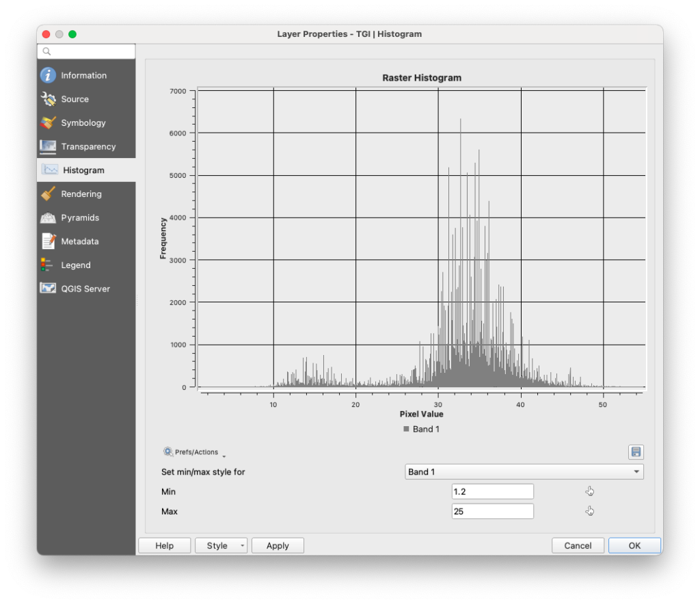Open the Pyramids panel icon
700x604 pixels.
click(x=48, y=218)
